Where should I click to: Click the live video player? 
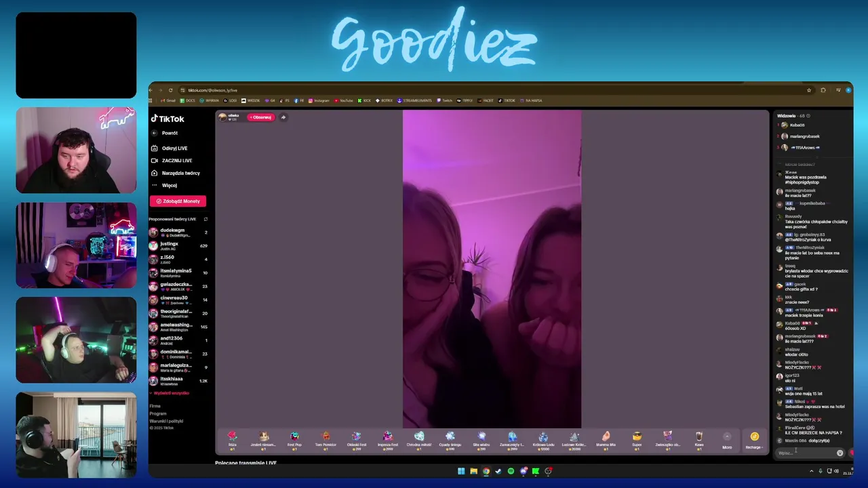[492, 269]
